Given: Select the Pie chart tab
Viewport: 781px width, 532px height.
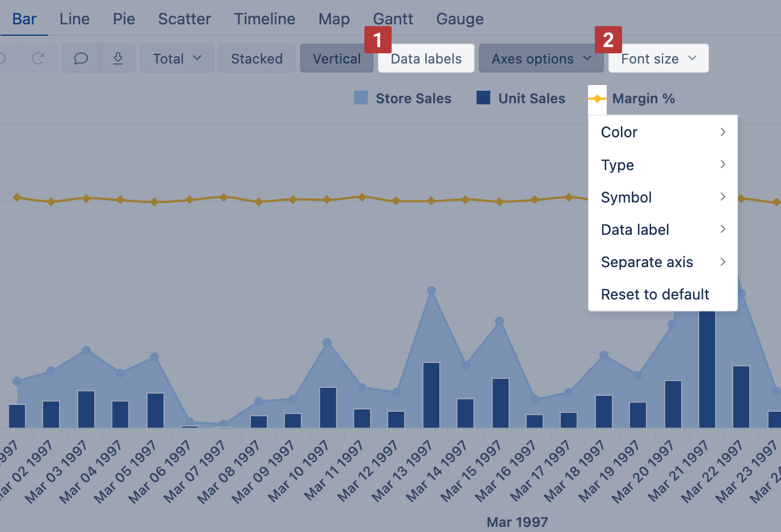Looking at the screenshot, I should [124, 19].
